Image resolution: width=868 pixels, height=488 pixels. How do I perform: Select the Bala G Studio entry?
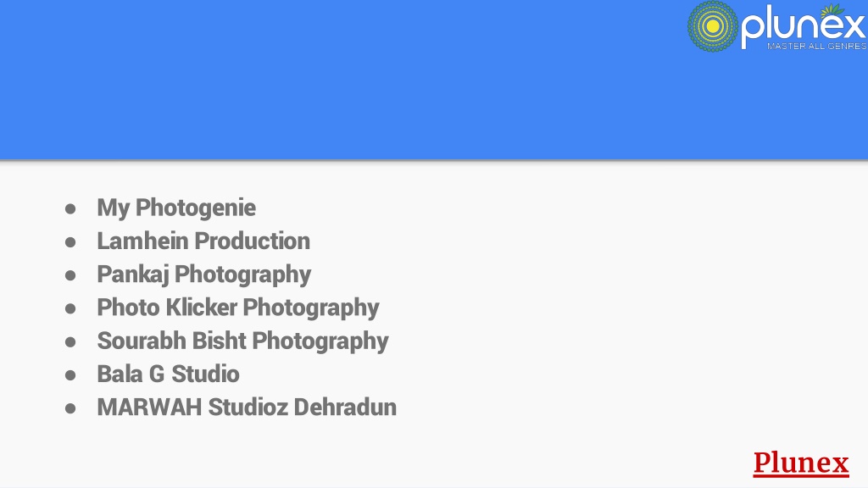point(168,374)
